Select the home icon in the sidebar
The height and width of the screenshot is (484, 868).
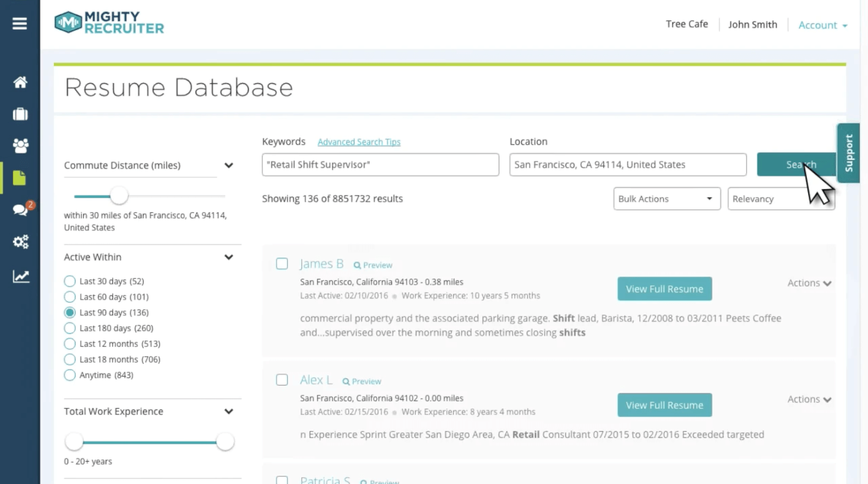coord(19,82)
